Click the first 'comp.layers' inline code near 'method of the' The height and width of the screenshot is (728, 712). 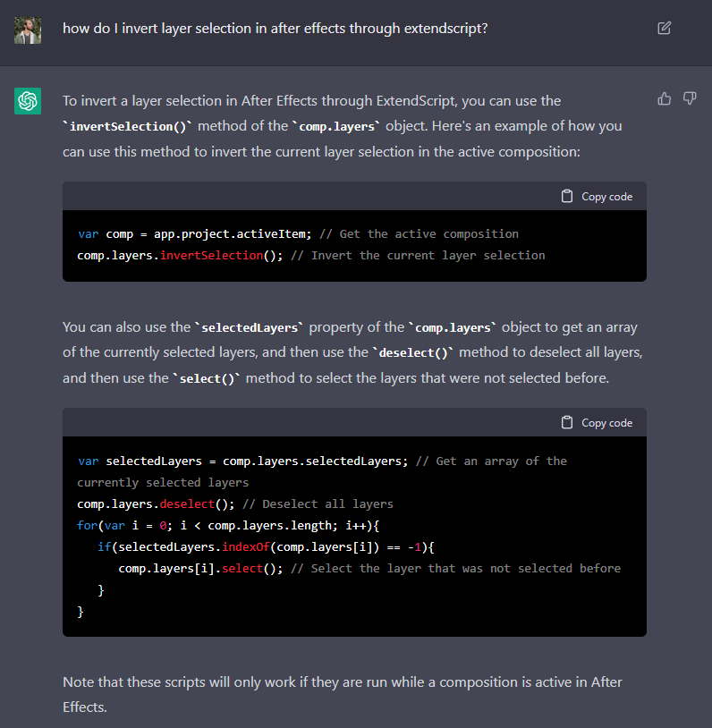coord(336,126)
